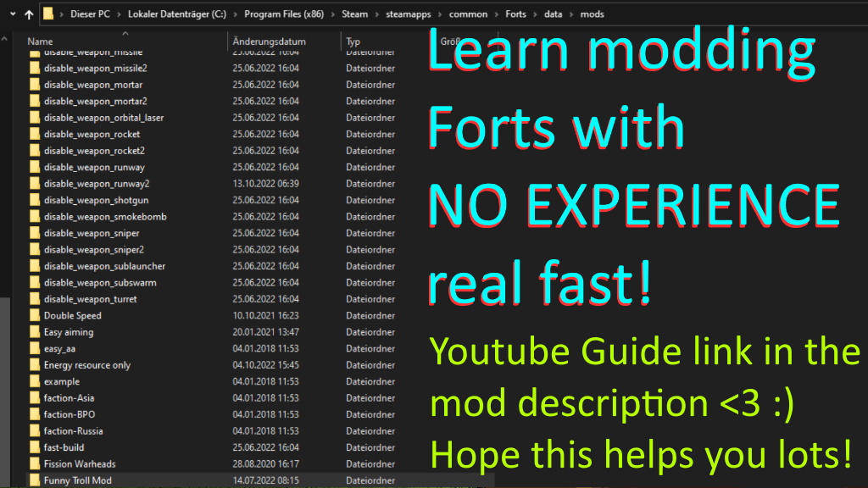This screenshot has width=868, height=488.
Task: Expand chevron after data breadcrumb
Action: pyautogui.click(x=571, y=14)
